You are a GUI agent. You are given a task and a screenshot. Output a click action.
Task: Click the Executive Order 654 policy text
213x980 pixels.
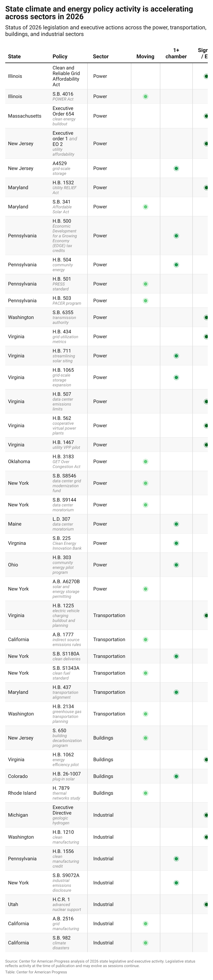pyautogui.click(x=63, y=111)
